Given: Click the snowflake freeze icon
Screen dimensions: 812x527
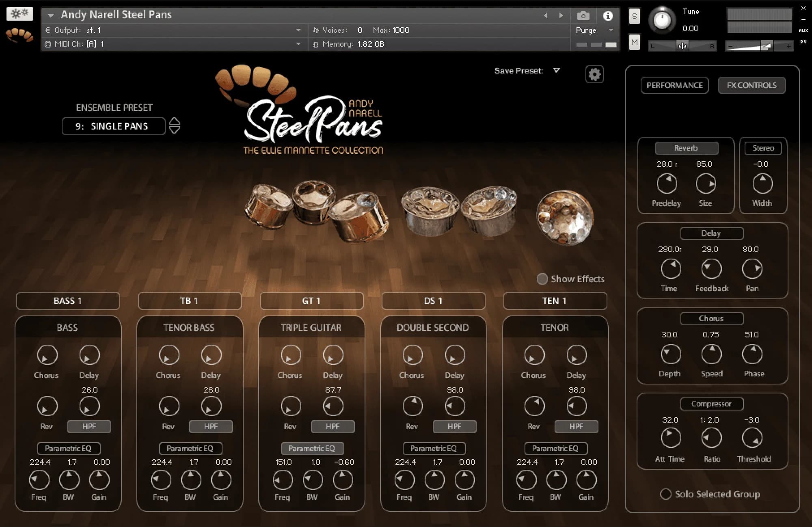Looking at the screenshot, I should [19, 14].
